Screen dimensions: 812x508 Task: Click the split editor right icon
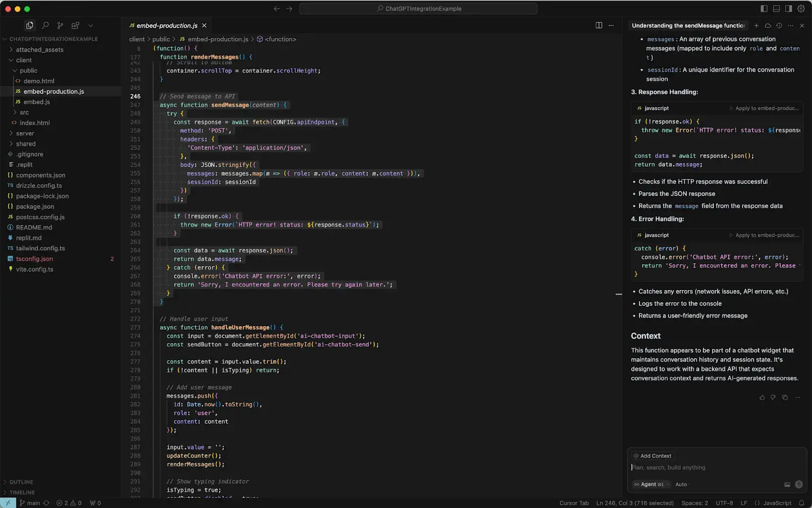point(599,25)
